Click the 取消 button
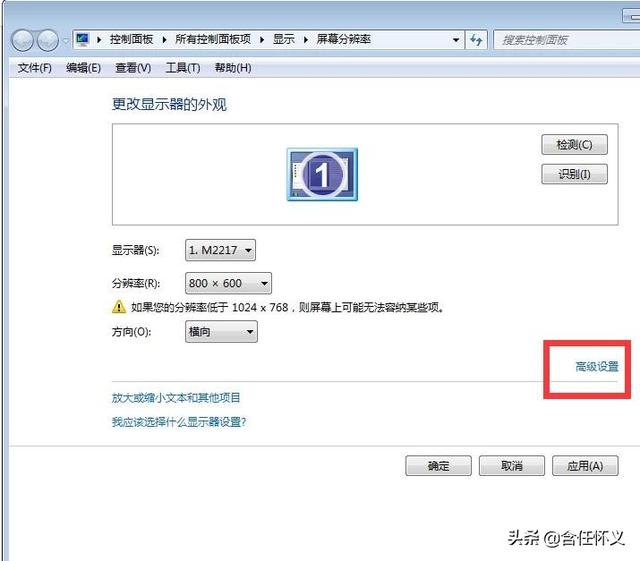640x561 pixels. point(512,466)
